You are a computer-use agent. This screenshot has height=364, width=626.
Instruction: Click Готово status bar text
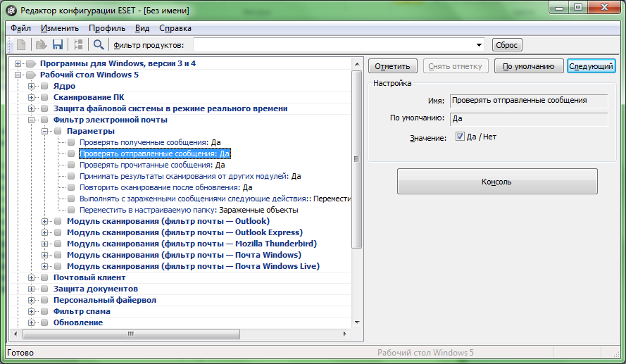click(20, 353)
